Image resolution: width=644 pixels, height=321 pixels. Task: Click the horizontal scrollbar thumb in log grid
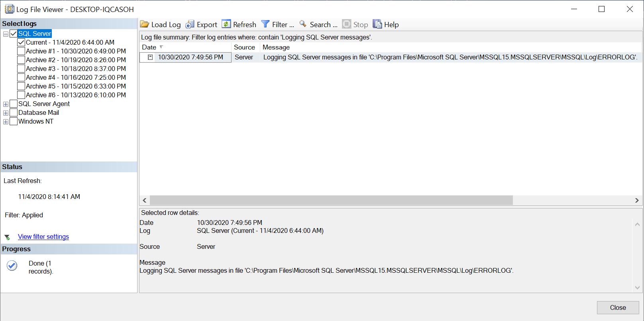click(x=331, y=200)
